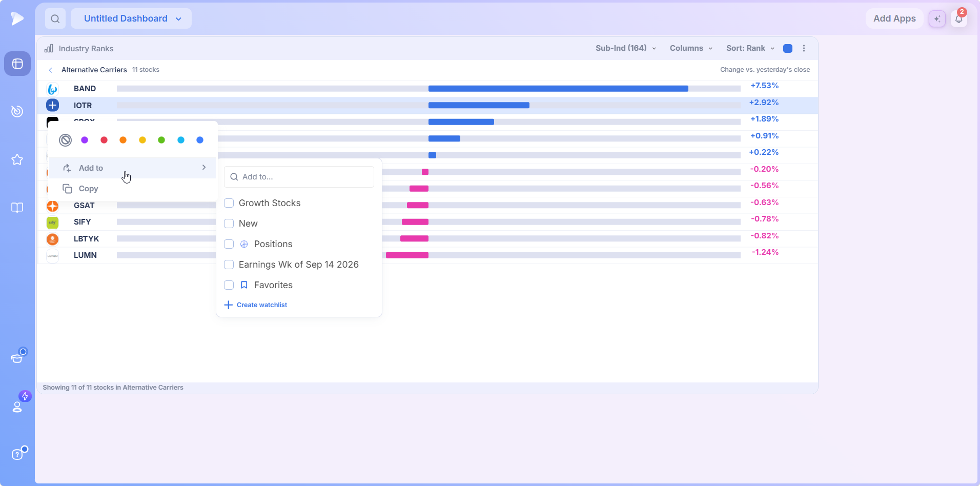Viewport: 980px width, 486px height.
Task: Click the Add Apps button
Action: 894,18
